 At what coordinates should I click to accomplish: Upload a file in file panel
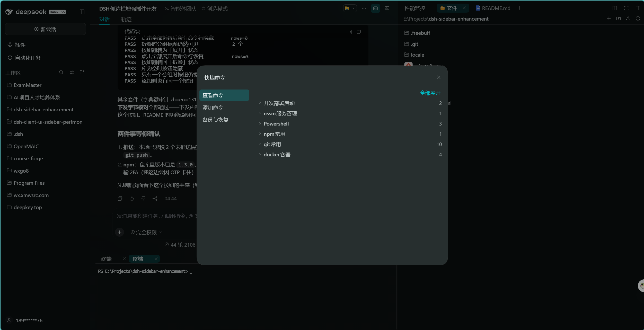[x=628, y=19]
